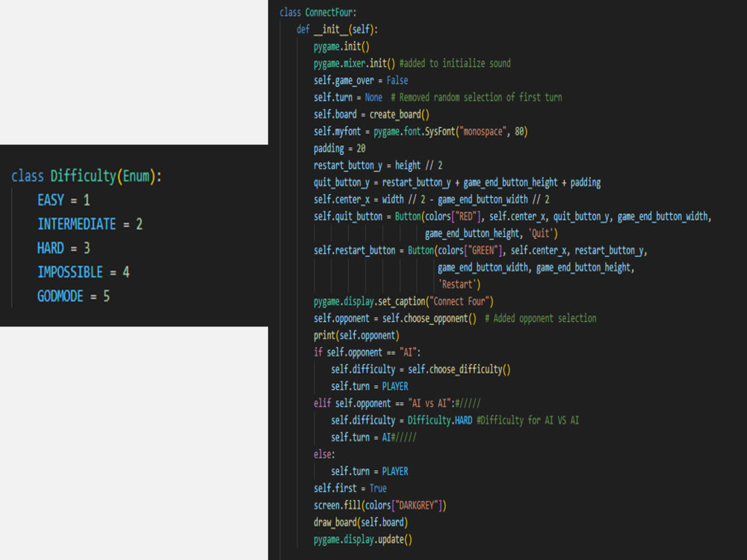Screen dimensions: 747x560
Task: Click the set_caption("Connect Four") line
Action: [x=403, y=302]
